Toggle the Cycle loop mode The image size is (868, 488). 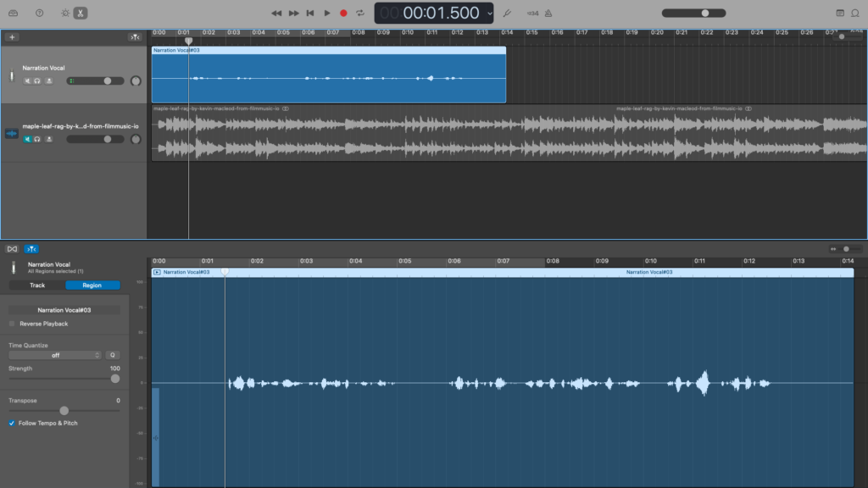pos(360,13)
